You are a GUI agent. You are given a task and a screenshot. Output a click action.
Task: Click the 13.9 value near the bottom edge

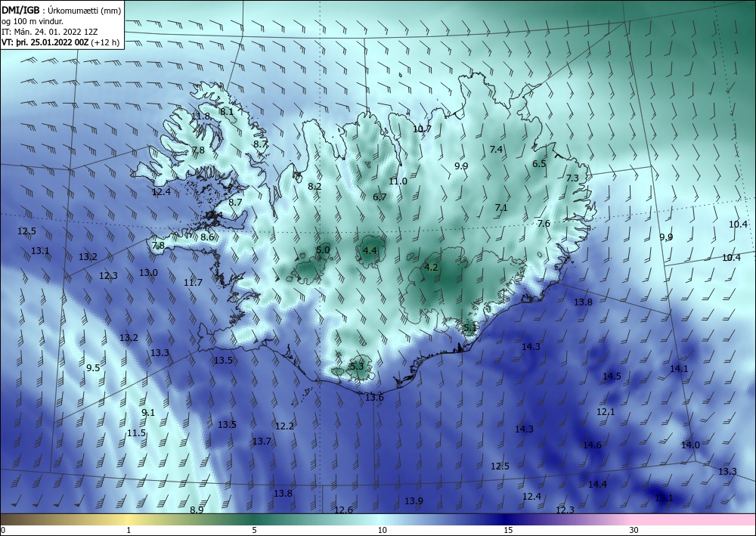click(414, 501)
